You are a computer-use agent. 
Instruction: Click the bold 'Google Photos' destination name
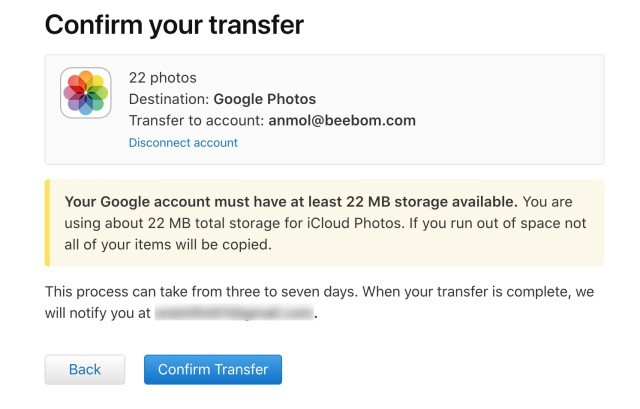pyautogui.click(x=264, y=99)
